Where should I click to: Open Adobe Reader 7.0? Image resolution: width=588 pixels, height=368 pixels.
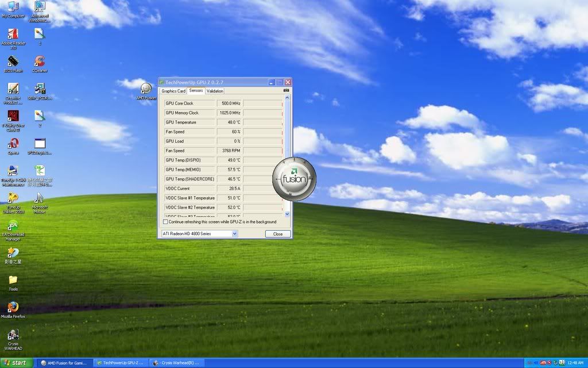(13, 36)
